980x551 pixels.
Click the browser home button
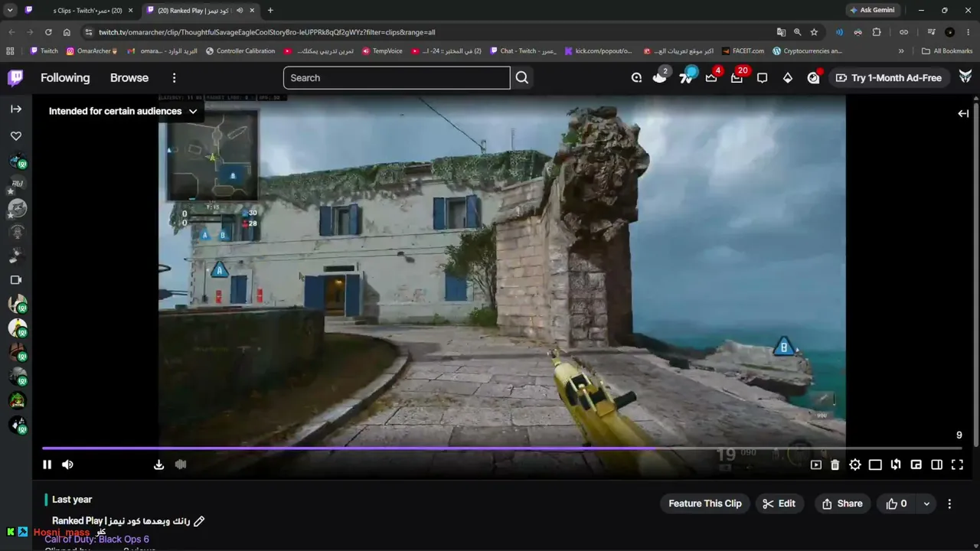[67, 32]
